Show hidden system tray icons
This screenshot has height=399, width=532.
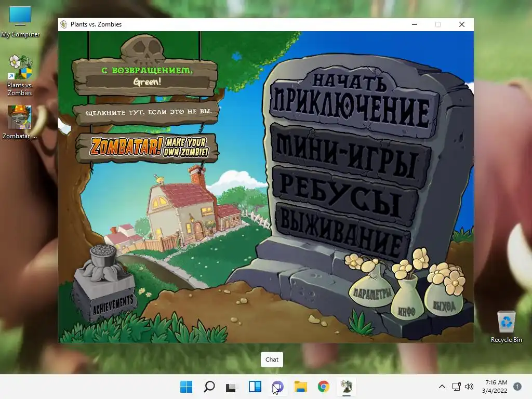coord(442,387)
